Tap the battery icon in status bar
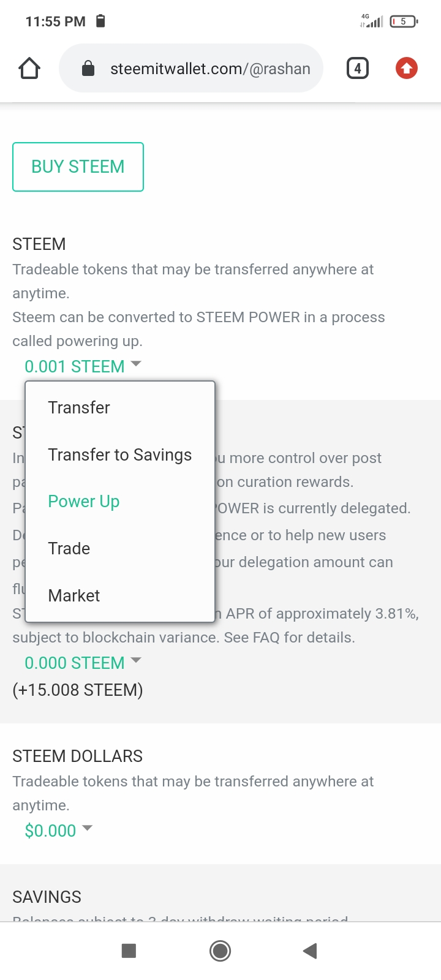Screen dimensions: 441x980 404,21
